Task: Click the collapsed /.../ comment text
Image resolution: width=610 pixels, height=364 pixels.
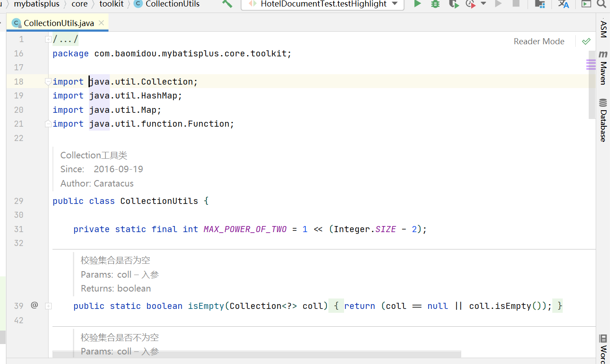Action: click(66, 39)
